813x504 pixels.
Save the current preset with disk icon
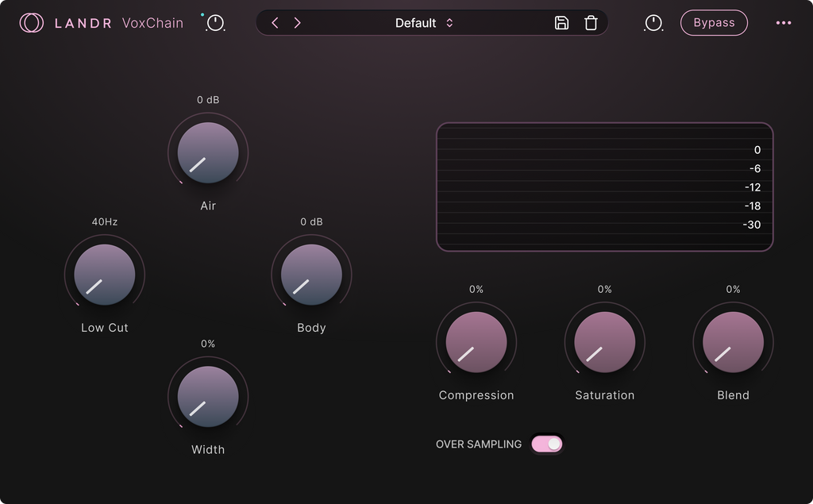561,23
